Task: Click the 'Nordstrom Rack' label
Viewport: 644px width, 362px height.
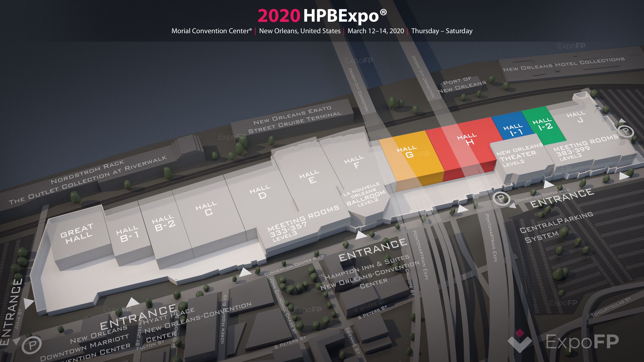Action: [88, 172]
